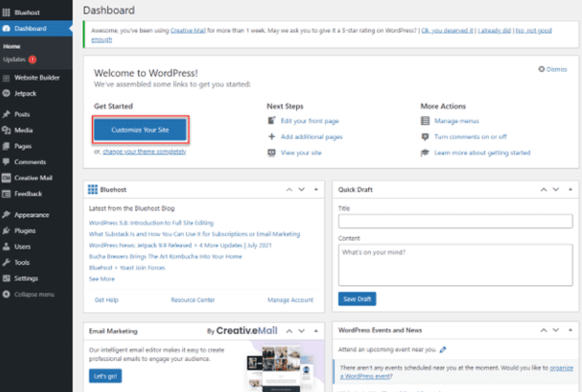Open the Home submenu item
Image resolution: width=582 pixels, height=392 pixels.
click(12, 47)
